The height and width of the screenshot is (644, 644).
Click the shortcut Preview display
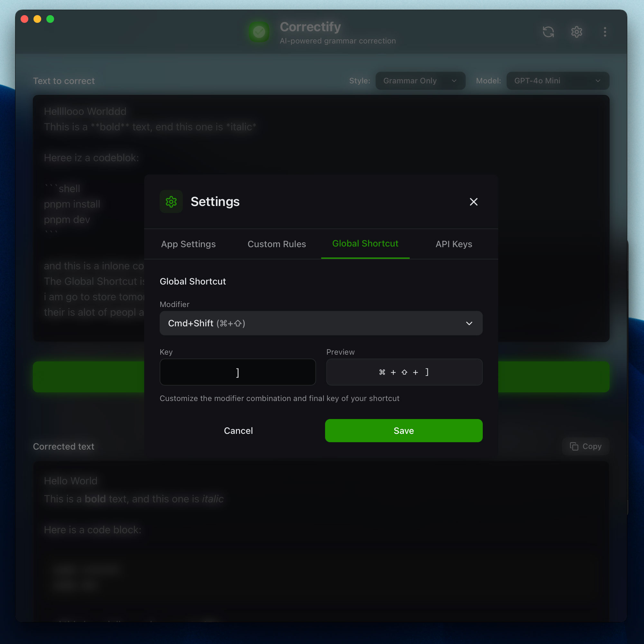(404, 372)
